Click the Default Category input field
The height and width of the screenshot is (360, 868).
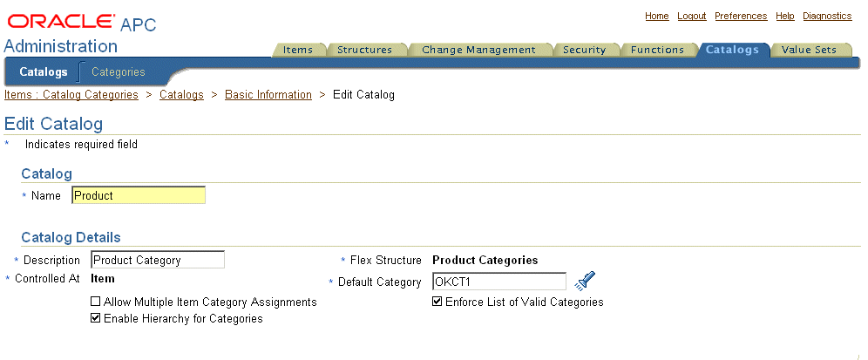(x=499, y=282)
